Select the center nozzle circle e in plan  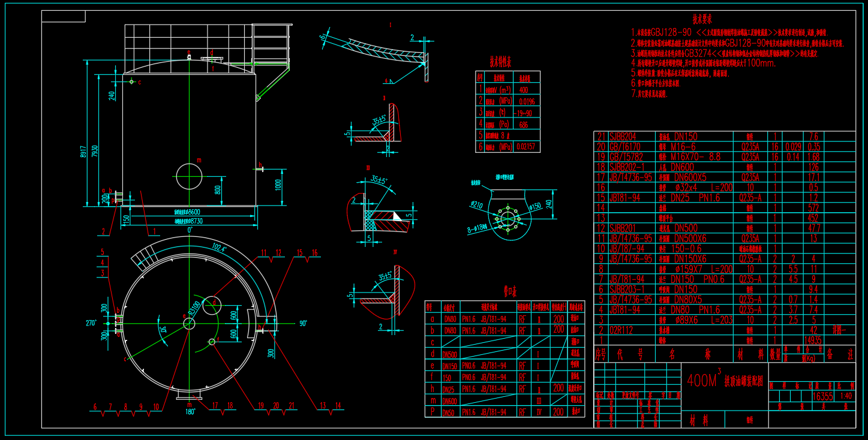click(x=189, y=324)
